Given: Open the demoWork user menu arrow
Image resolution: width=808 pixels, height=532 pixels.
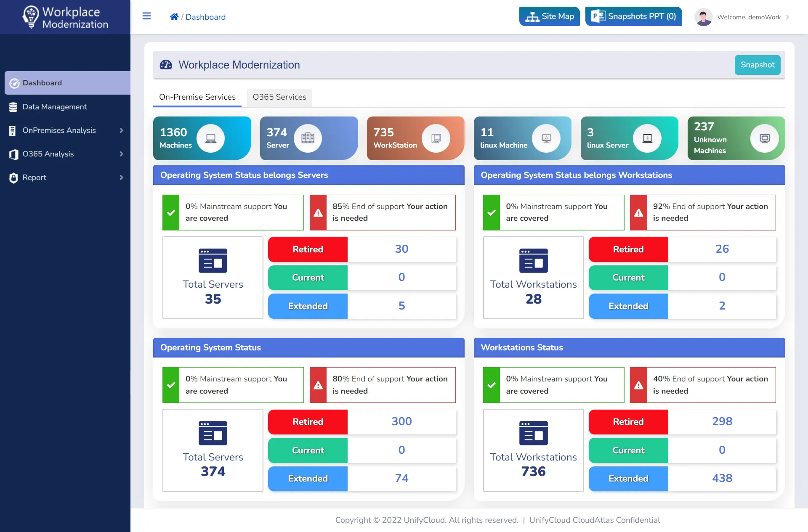Looking at the screenshot, I should 787,17.
